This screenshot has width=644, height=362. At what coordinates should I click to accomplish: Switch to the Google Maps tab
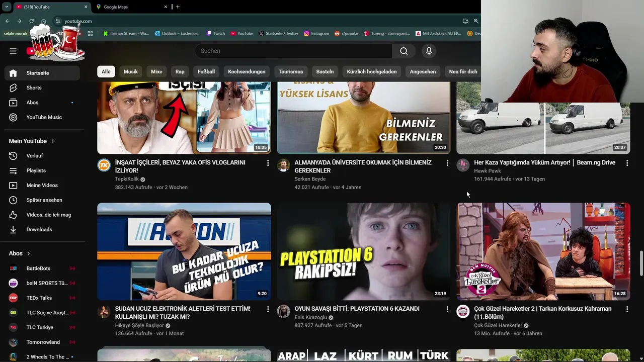[x=132, y=7]
